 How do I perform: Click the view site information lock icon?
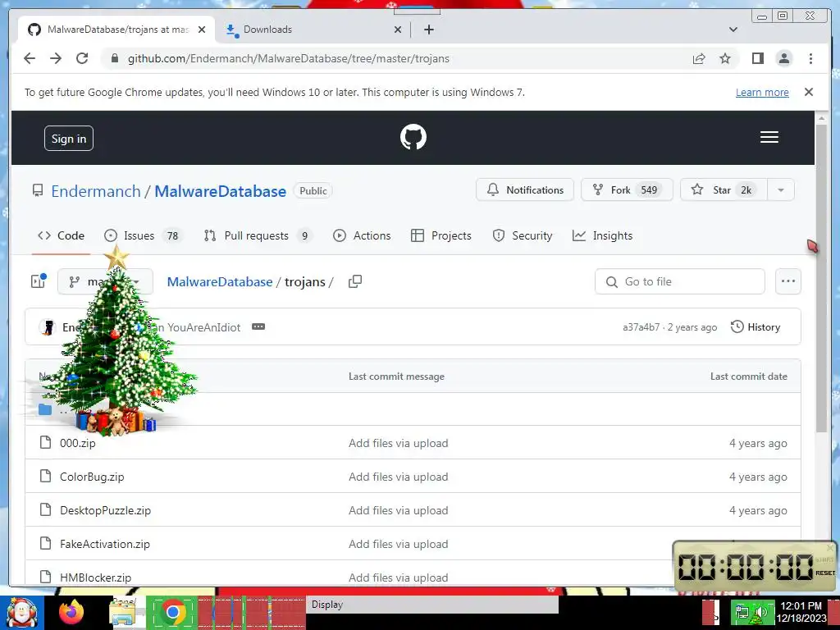pos(114,58)
